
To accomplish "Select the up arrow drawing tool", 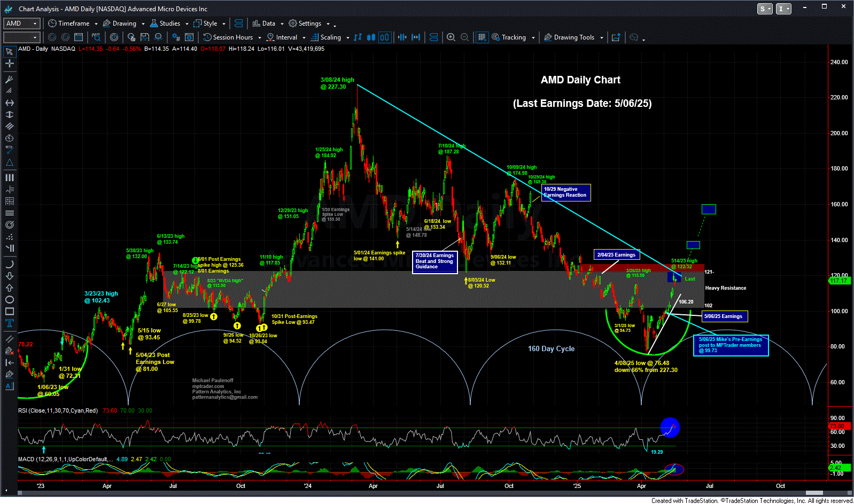I will [x=9, y=288].
